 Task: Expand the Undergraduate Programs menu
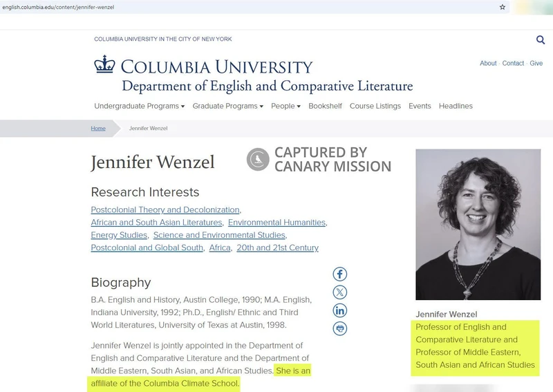coord(140,106)
